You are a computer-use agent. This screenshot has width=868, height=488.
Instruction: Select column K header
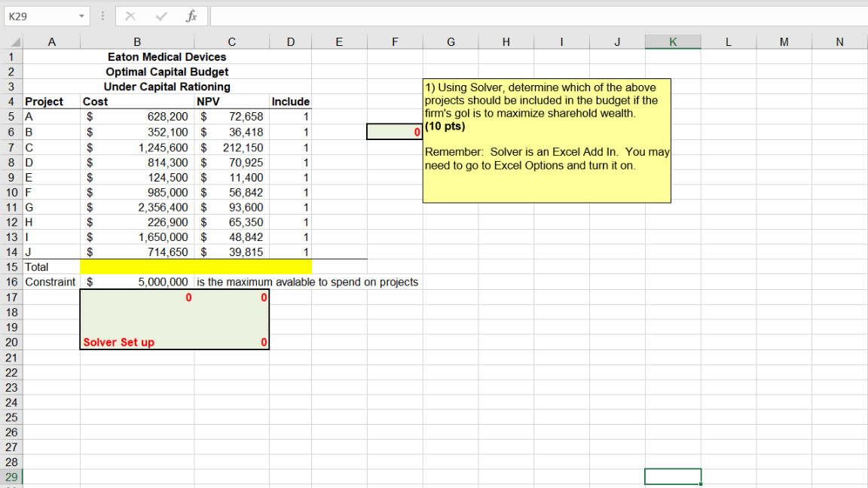click(x=673, y=42)
